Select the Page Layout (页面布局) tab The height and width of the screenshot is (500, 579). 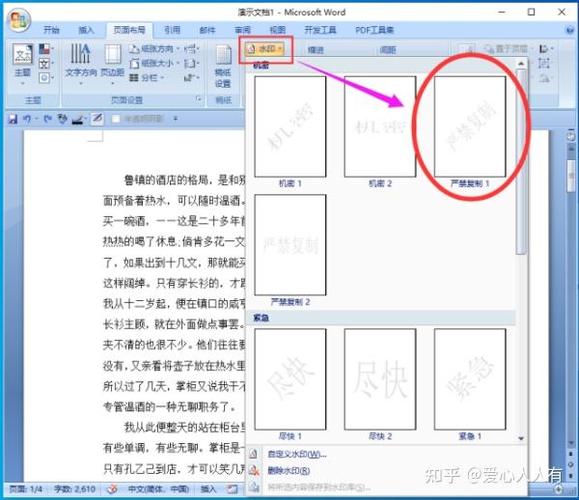(129, 30)
